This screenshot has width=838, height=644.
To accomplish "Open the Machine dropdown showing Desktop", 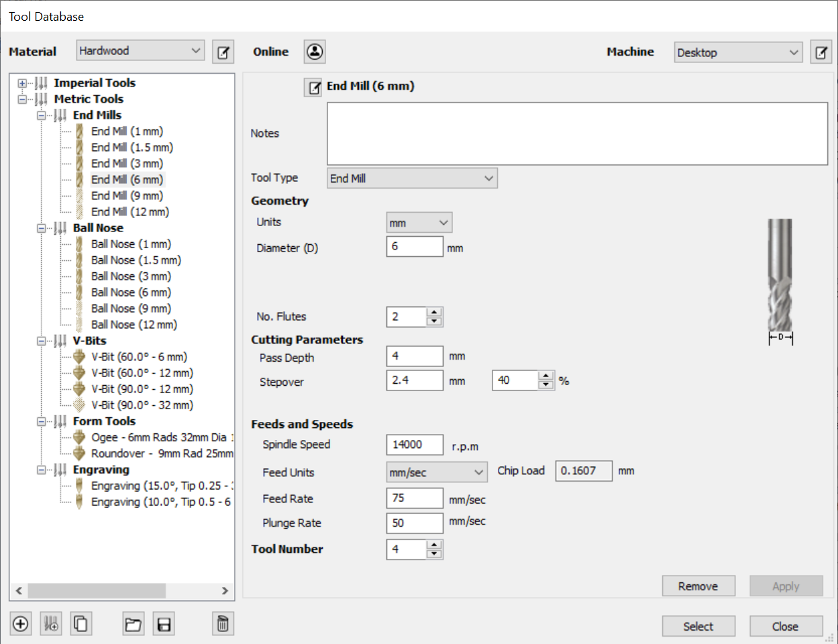I will (737, 52).
